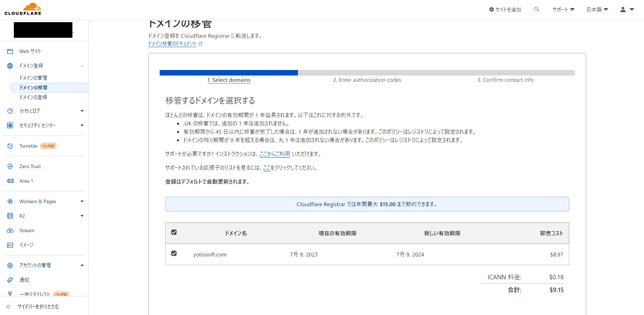Click the ここからご利用 instructions link

pyautogui.click(x=275, y=154)
